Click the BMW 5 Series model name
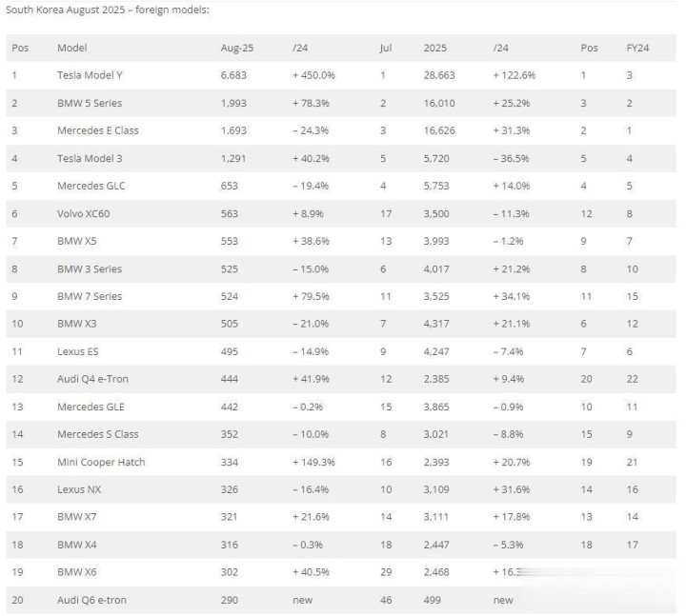 coord(90,103)
